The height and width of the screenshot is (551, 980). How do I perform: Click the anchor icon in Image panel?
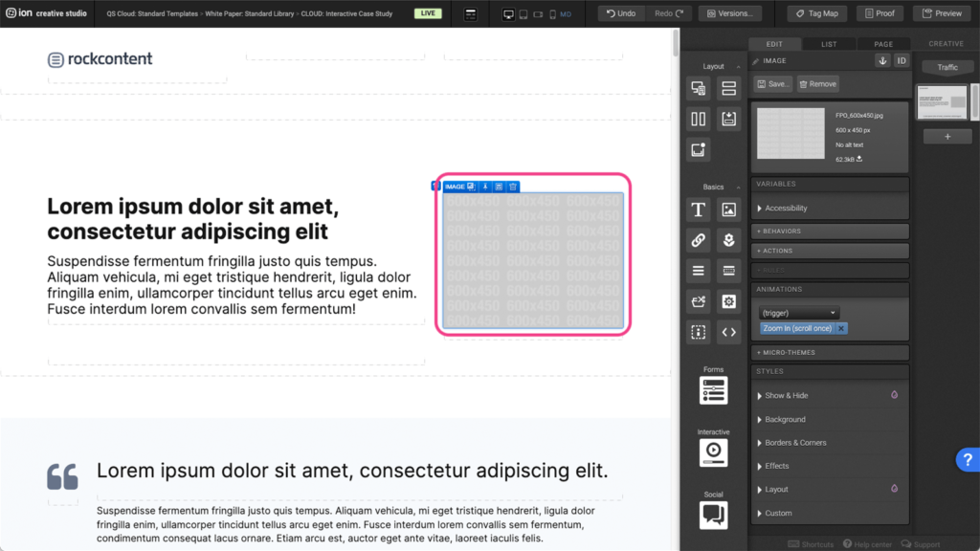click(882, 60)
